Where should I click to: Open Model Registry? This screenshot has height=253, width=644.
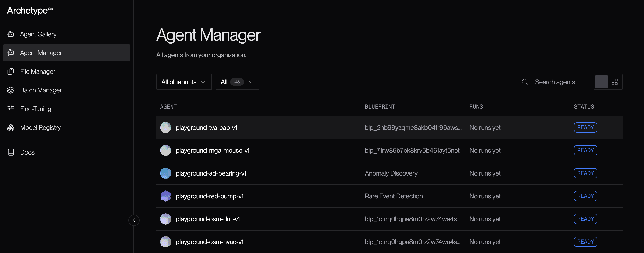[66, 127]
